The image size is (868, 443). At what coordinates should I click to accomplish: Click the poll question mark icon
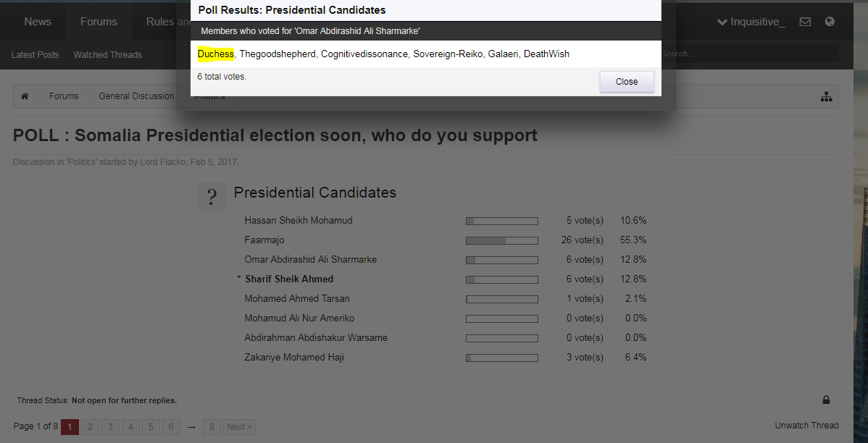212,196
